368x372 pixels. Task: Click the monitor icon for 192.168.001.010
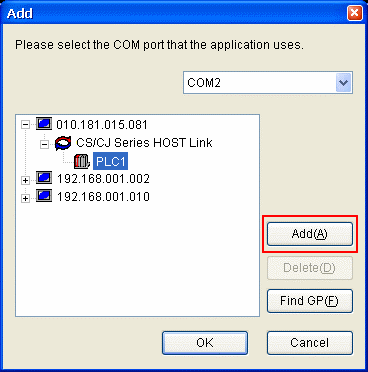pyautogui.click(x=44, y=196)
